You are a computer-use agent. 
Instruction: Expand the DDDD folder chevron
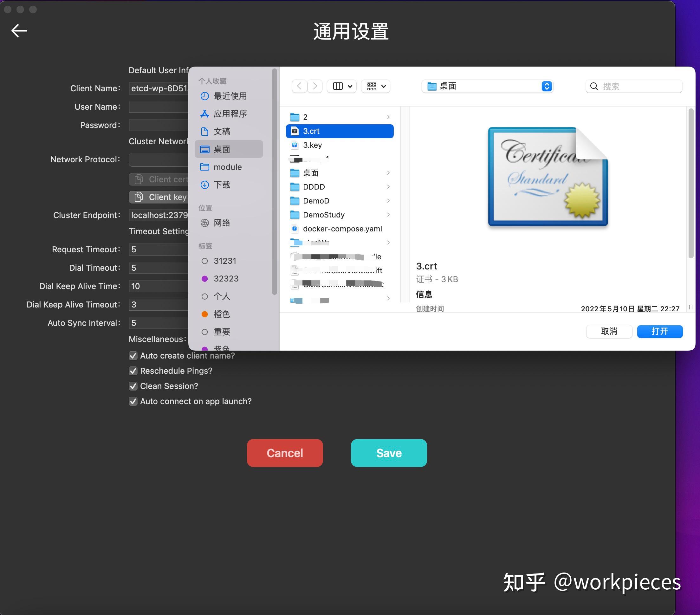(x=388, y=187)
